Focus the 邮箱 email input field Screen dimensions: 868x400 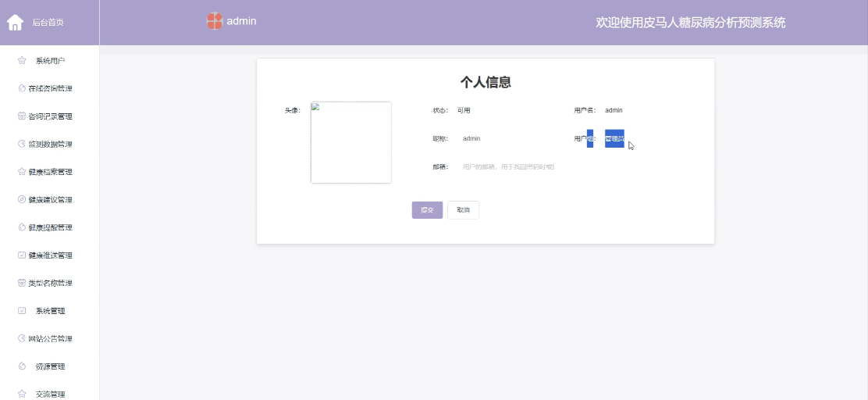tap(508, 166)
